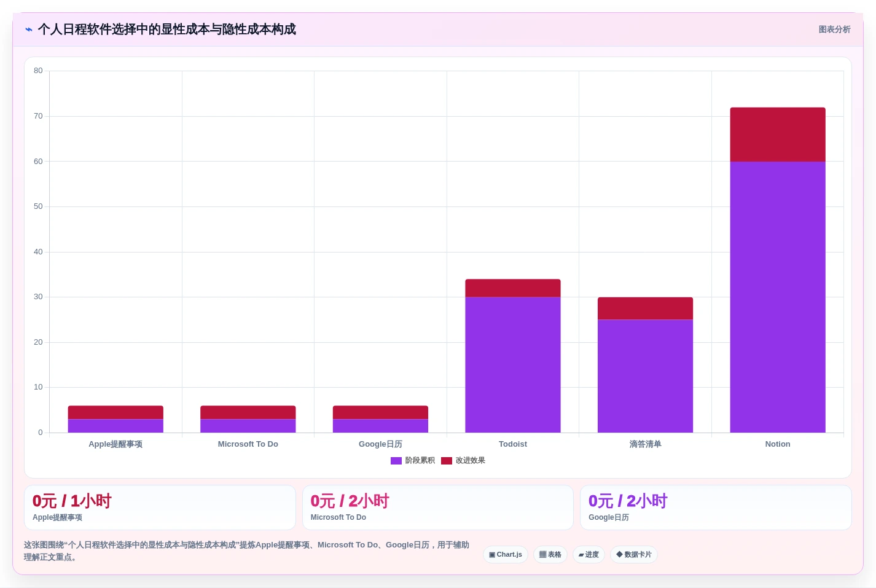The image size is (876, 588).
Task: Select the 进度 tag
Action: click(x=589, y=555)
